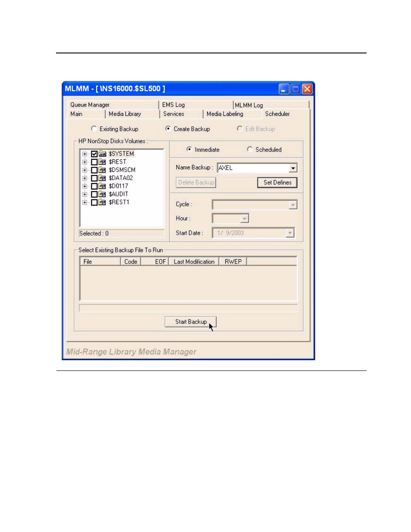Check the $DSMSCM volume checkbox

click(94, 170)
